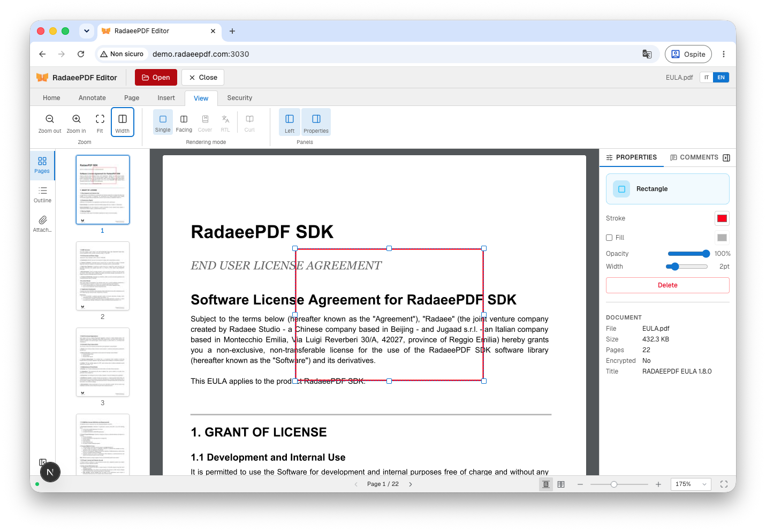Viewport: 766px width, 532px height.
Task: Open the browser three-dot menu
Action: point(724,54)
